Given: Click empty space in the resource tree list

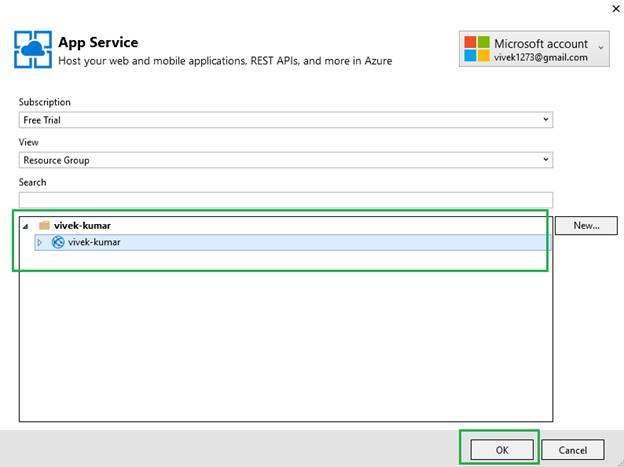Looking at the screenshot, I should click(x=286, y=340).
